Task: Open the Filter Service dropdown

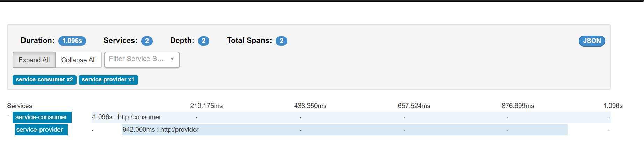Action: click(142, 60)
